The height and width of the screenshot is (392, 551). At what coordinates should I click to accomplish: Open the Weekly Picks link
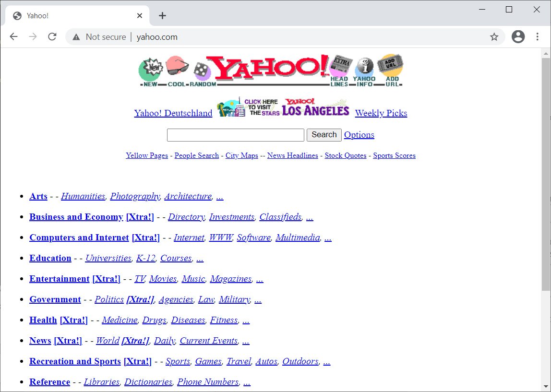(x=381, y=113)
